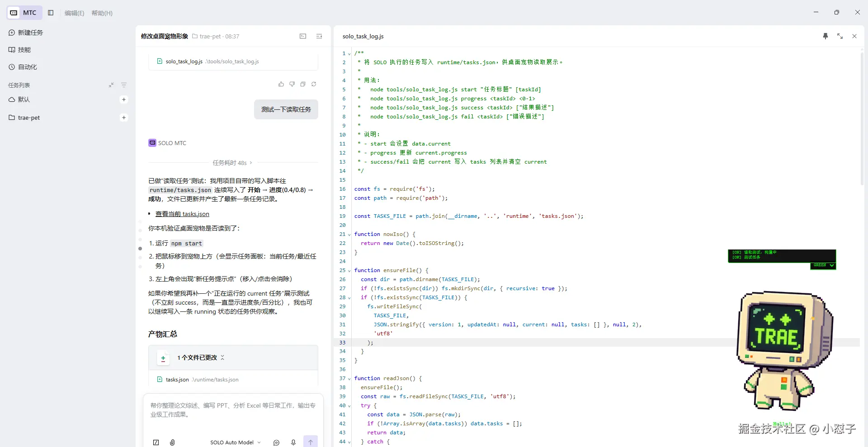Open the task list filter icon
This screenshot has width=868, height=447.
(124, 85)
